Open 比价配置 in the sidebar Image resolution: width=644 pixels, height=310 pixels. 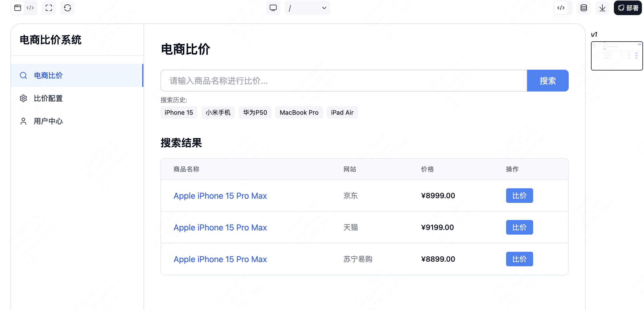click(x=48, y=98)
